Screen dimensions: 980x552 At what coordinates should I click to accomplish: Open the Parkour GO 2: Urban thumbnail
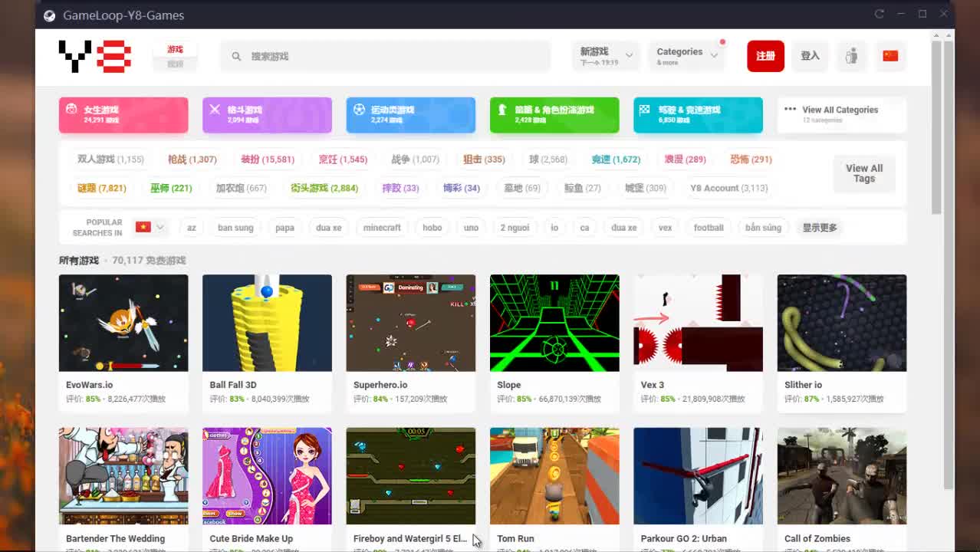pos(698,476)
